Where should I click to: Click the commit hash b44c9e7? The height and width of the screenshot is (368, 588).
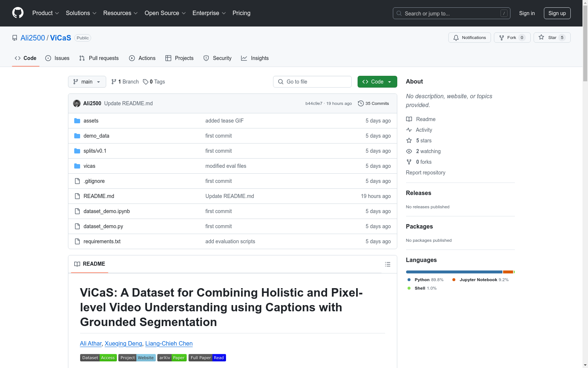coord(314,103)
